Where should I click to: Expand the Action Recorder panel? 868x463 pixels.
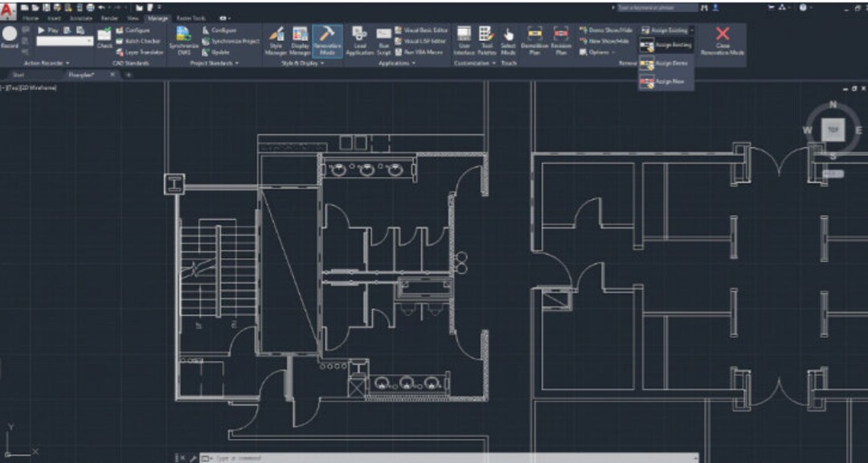click(x=68, y=62)
